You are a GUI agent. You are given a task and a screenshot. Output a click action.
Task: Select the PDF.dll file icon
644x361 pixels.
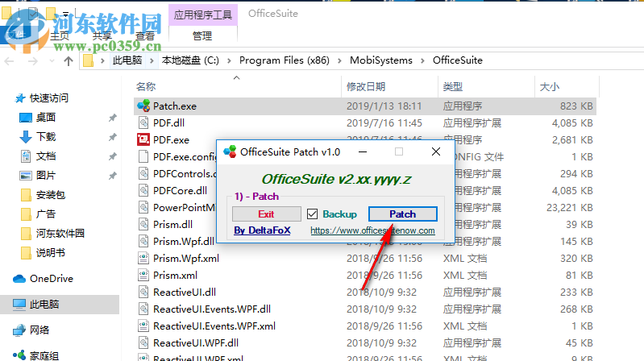pos(143,122)
